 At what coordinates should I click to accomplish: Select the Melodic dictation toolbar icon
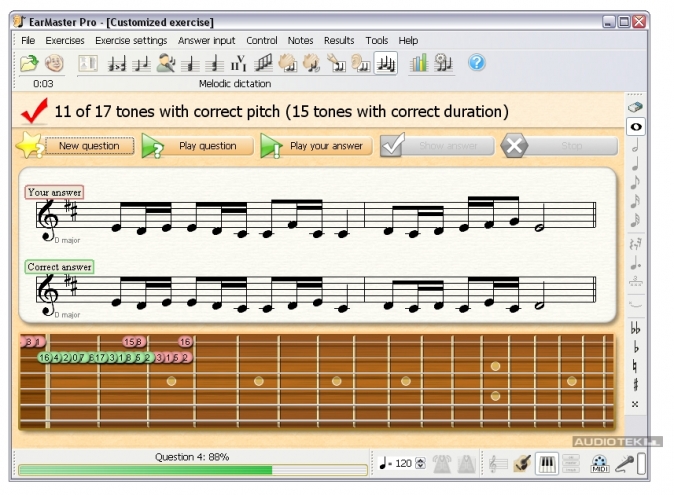pyautogui.click(x=386, y=64)
